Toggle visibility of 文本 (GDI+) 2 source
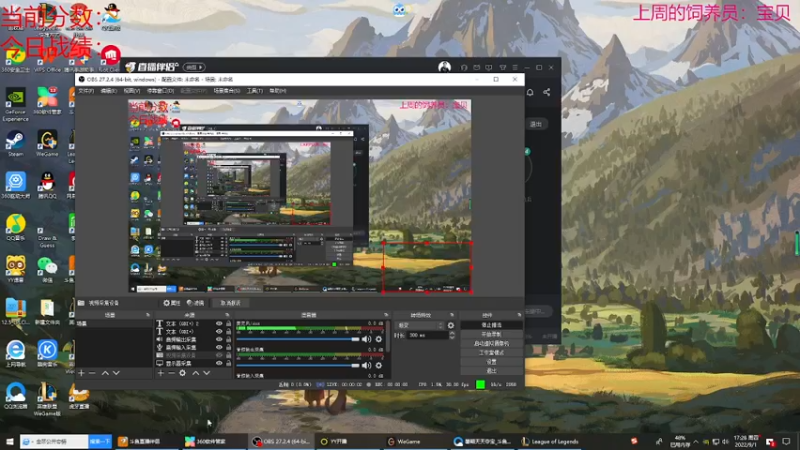Image resolution: width=800 pixels, height=450 pixels. 219,323
